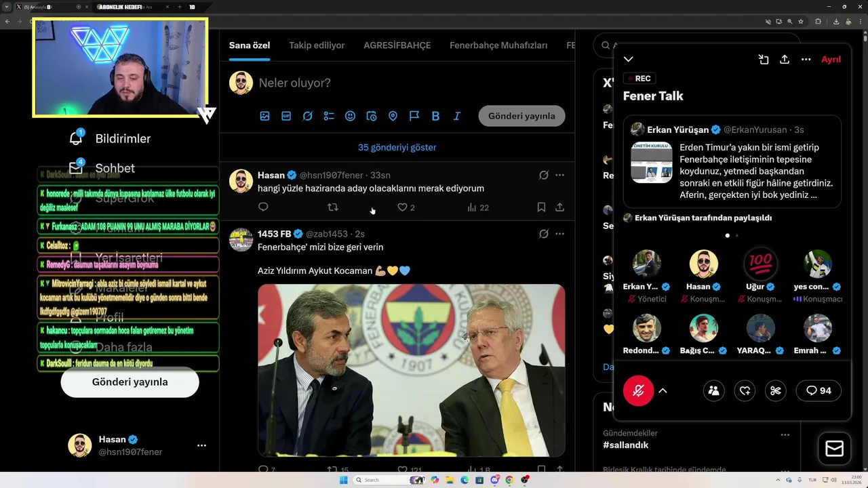
Task: View analytics of Hasan's post
Action: [x=478, y=207]
